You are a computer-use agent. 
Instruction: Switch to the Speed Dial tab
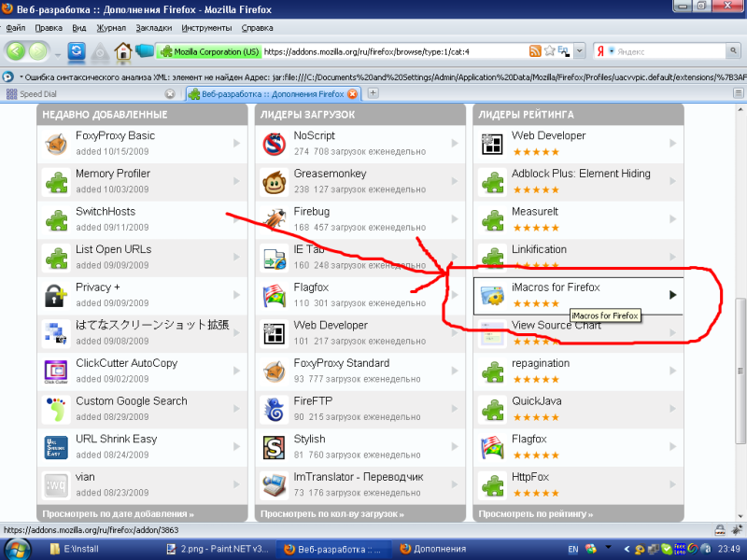click(x=91, y=94)
